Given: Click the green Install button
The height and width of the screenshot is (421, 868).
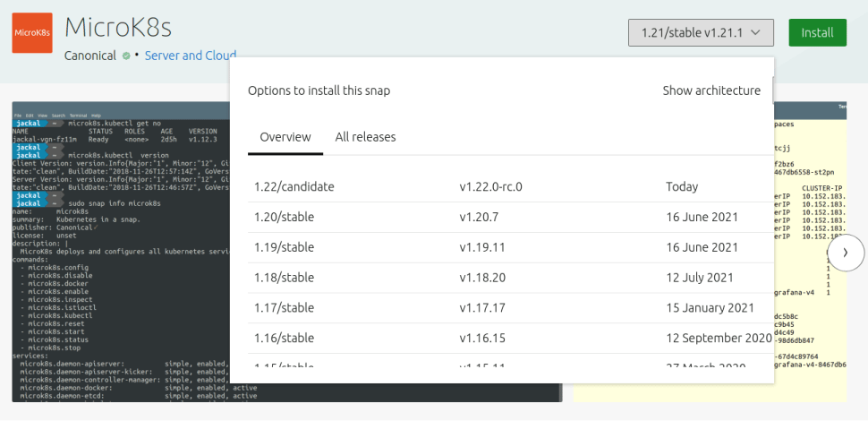Looking at the screenshot, I should tap(817, 32).
